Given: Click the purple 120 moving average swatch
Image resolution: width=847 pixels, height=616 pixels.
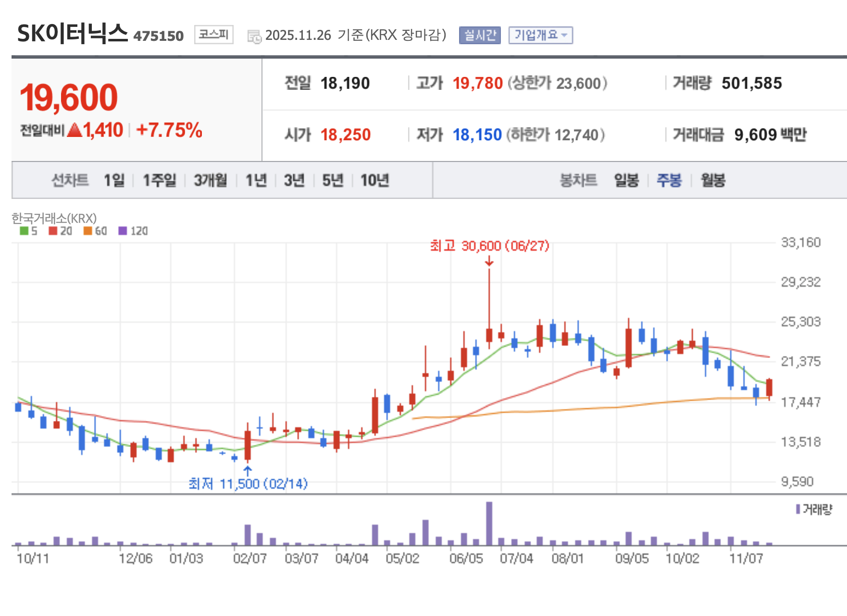Looking at the screenshot, I should pyautogui.click(x=123, y=231).
